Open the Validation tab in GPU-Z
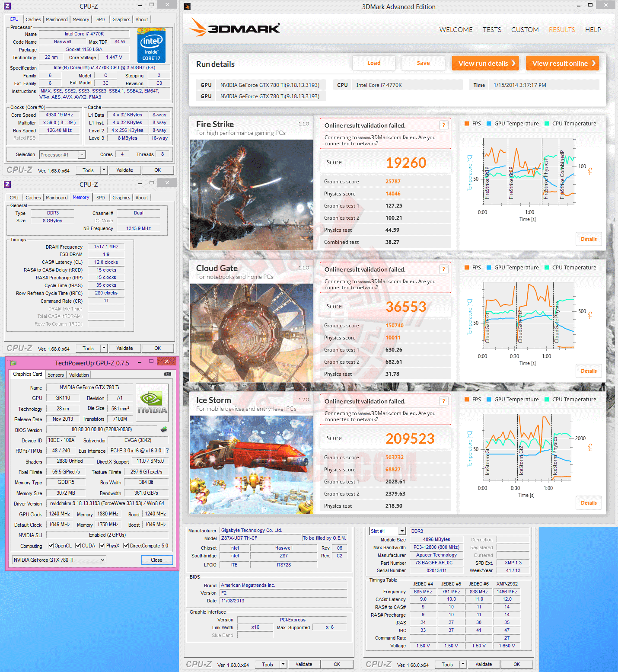Viewport: 618px width, 672px height. point(79,375)
